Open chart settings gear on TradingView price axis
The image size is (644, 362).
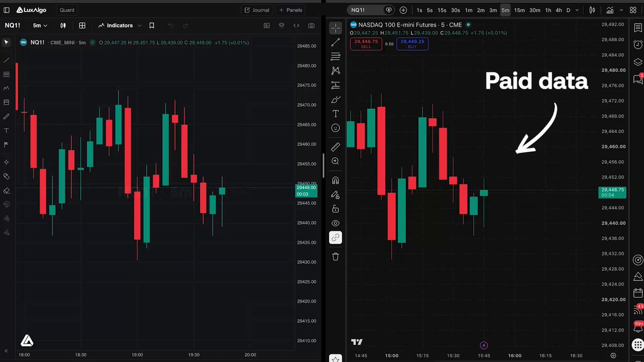pyautogui.click(x=613, y=355)
